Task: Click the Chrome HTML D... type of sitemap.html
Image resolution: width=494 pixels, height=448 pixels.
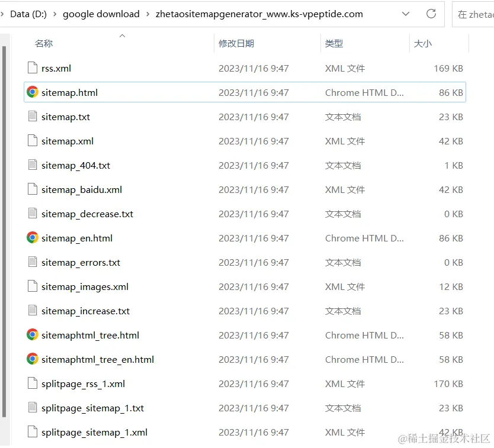Action: [x=364, y=92]
